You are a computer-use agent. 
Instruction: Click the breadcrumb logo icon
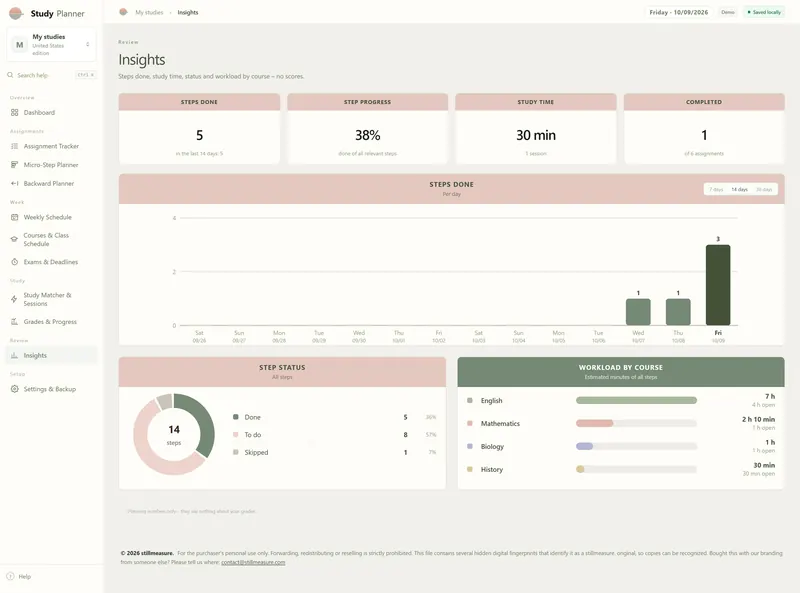click(123, 12)
